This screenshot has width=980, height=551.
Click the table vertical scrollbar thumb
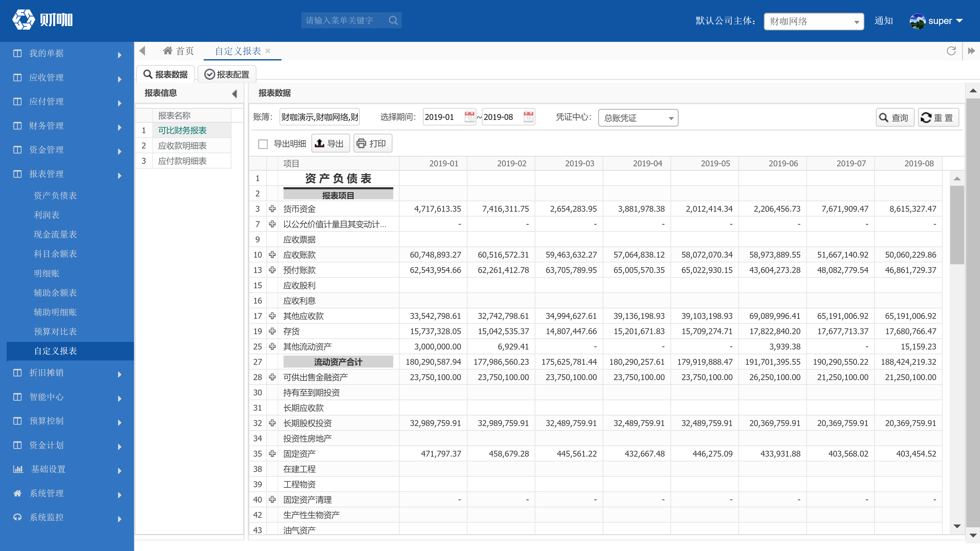[x=957, y=224]
